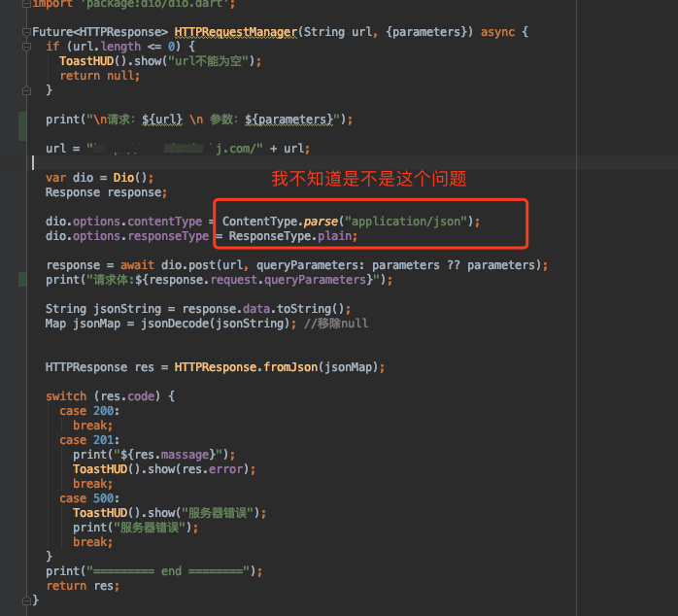The height and width of the screenshot is (616, 678).
Task: Click ToastHUD().show("服务器错误") line
Action: pyautogui.click(x=169, y=513)
